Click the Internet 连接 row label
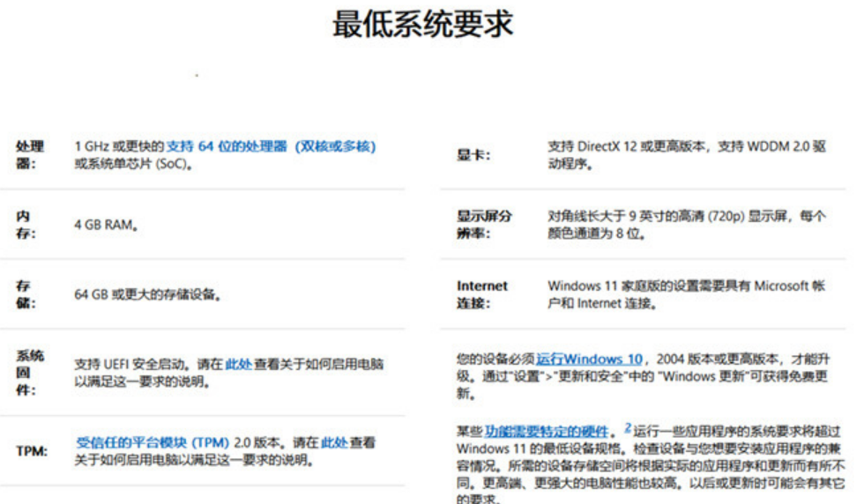 tap(482, 295)
